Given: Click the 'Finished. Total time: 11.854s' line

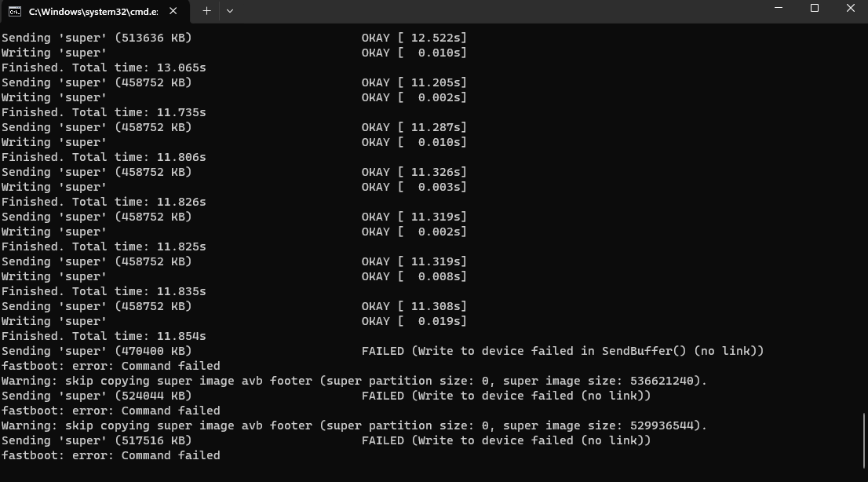Looking at the screenshot, I should point(104,336).
